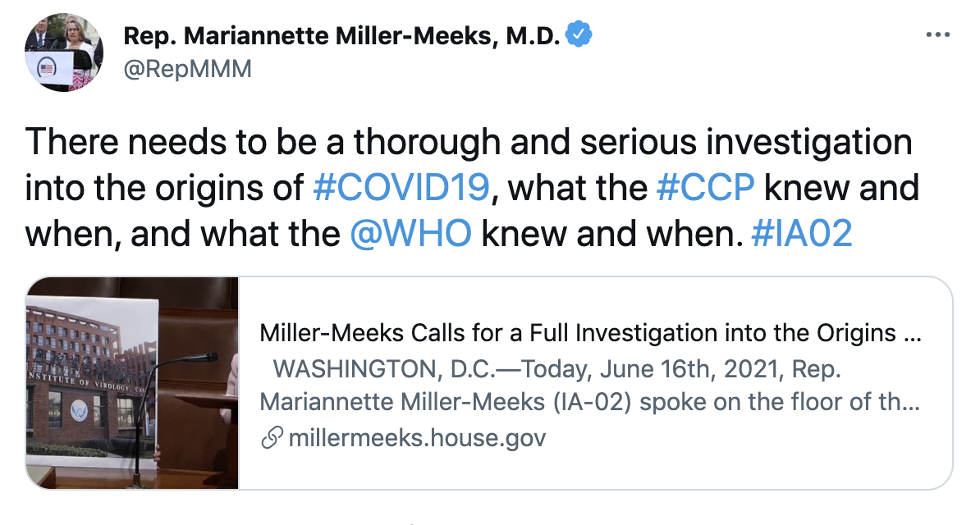980x525 pixels.
Task: Visit millermeeks.house.gov domain link
Action: point(417,438)
